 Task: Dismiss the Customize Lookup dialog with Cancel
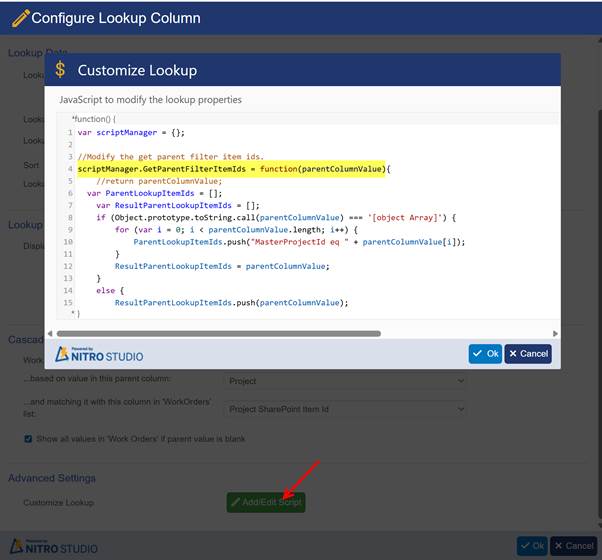(527, 353)
